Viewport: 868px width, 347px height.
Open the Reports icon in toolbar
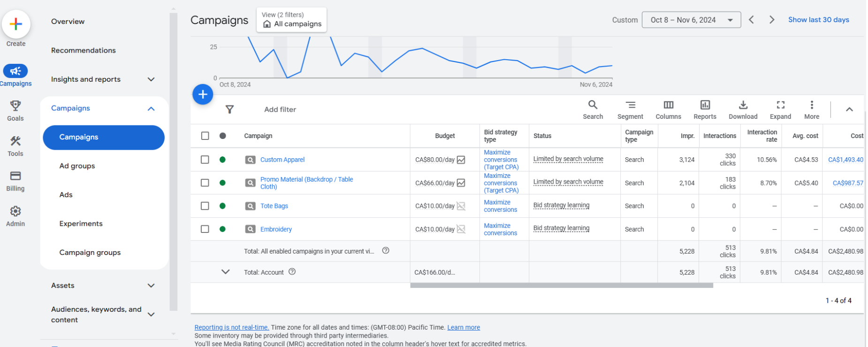click(x=705, y=105)
